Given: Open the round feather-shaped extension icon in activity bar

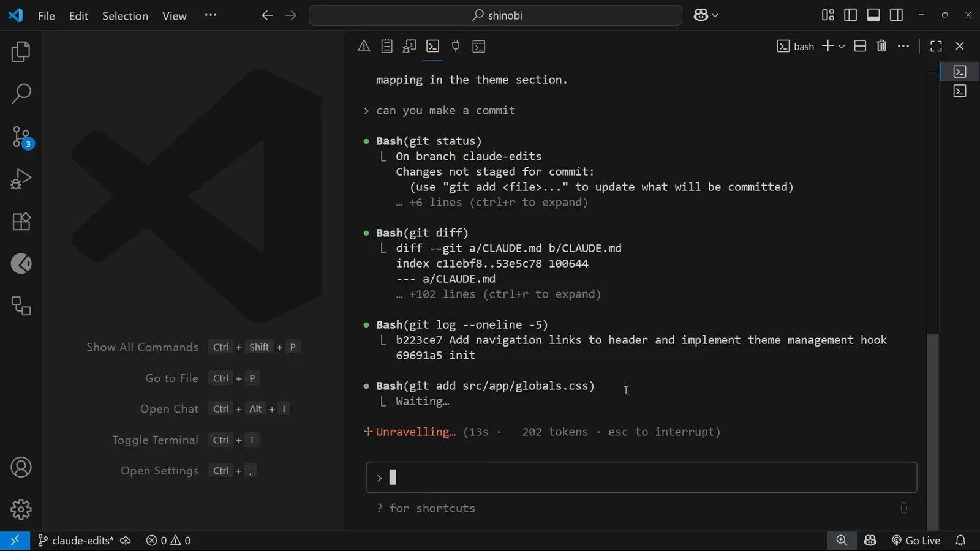Looking at the screenshot, I should pyautogui.click(x=21, y=264).
